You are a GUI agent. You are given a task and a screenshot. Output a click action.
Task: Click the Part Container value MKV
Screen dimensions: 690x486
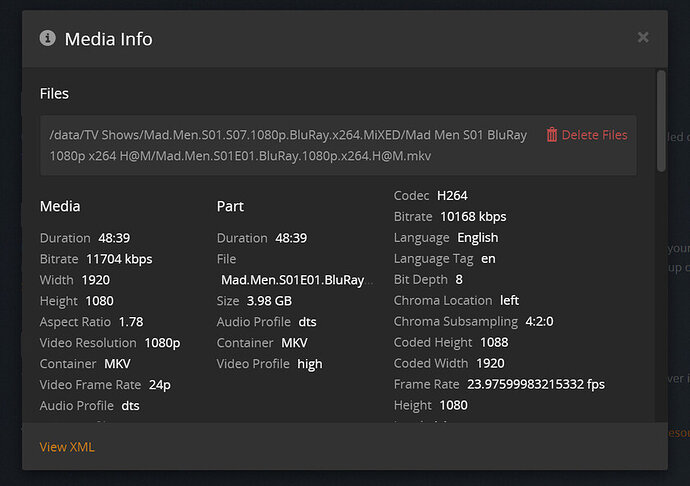[x=294, y=343]
